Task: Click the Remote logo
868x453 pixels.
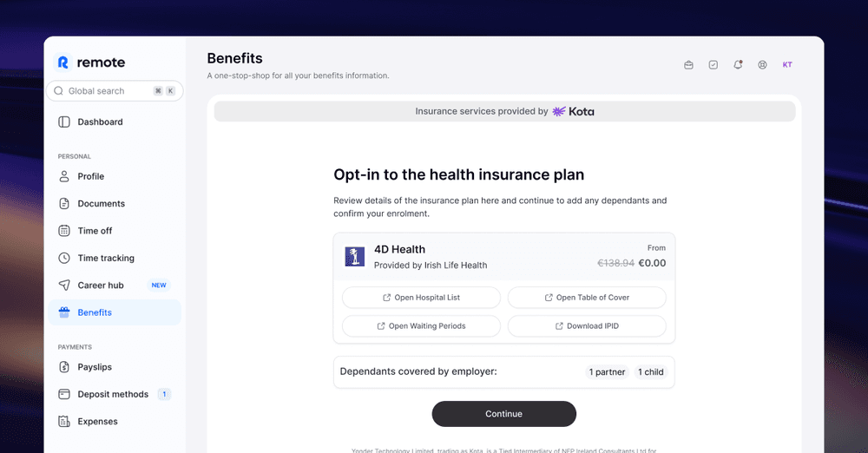Action: click(89, 62)
